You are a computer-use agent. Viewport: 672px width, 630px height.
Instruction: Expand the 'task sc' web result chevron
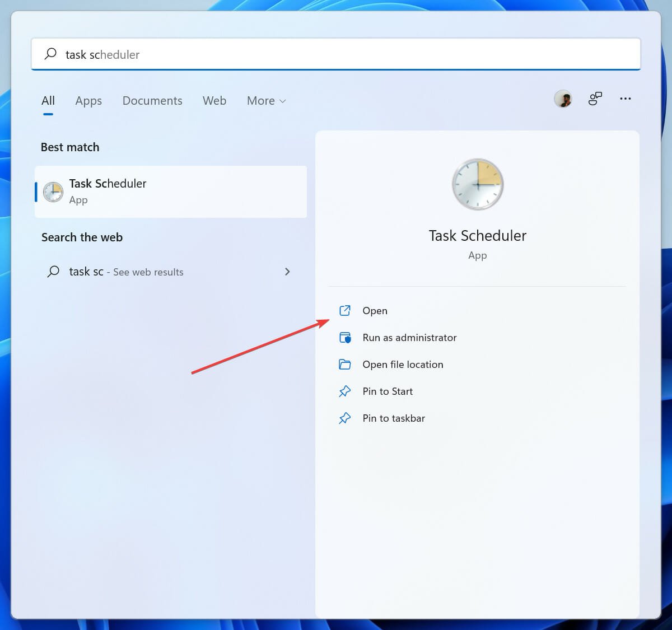point(287,272)
